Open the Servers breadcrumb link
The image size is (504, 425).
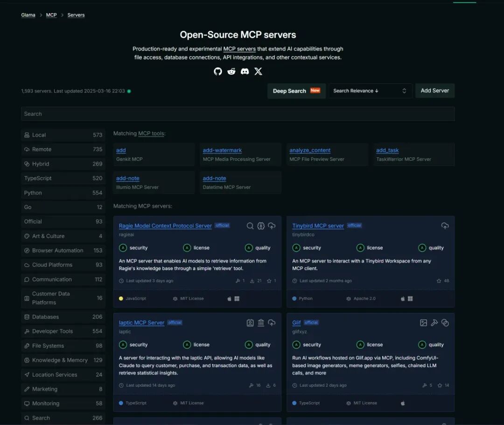[76, 15]
